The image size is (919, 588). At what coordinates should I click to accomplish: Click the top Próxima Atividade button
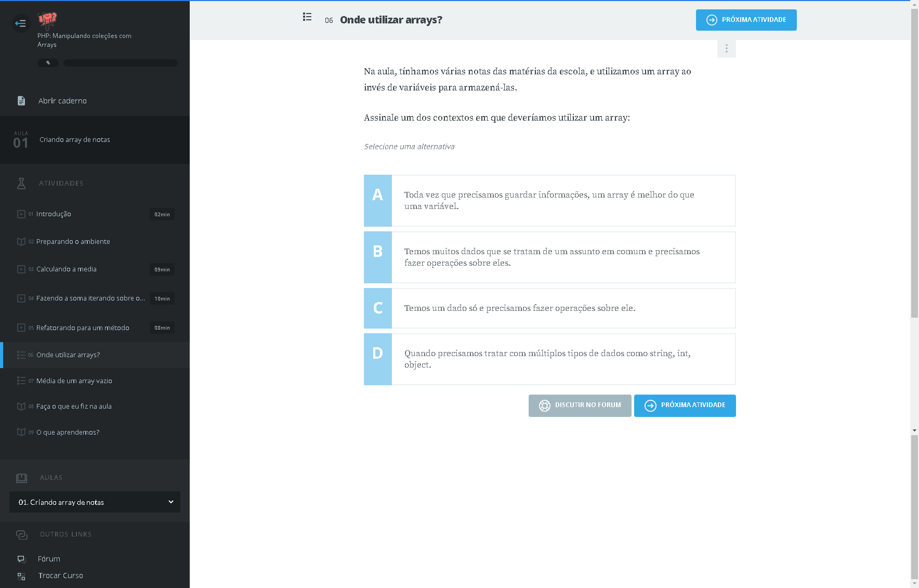[x=746, y=20]
